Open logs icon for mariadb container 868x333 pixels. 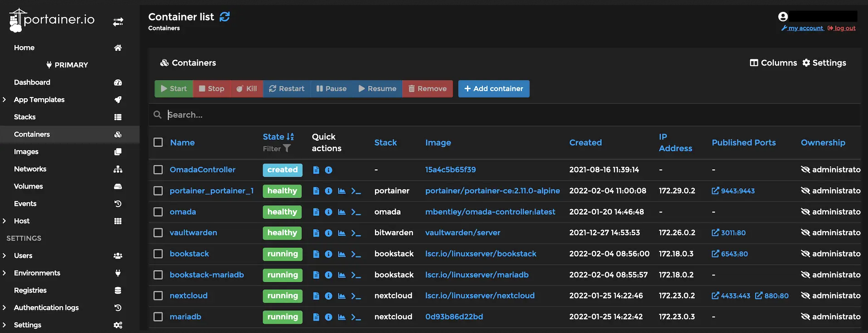click(x=316, y=317)
